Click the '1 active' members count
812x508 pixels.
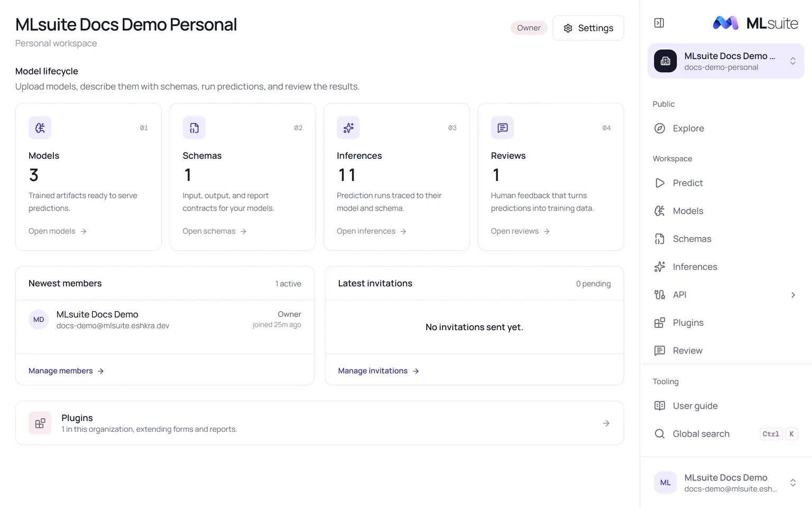[288, 284]
